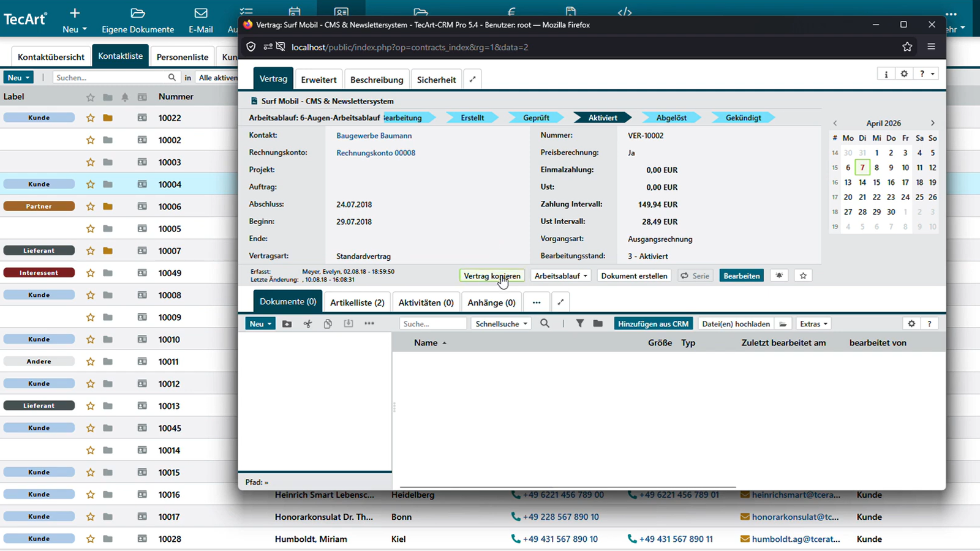The image size is (980, 551).
Task: Open the Baugewerbe Baumann contact link
Action: click(x=374, y=135)
